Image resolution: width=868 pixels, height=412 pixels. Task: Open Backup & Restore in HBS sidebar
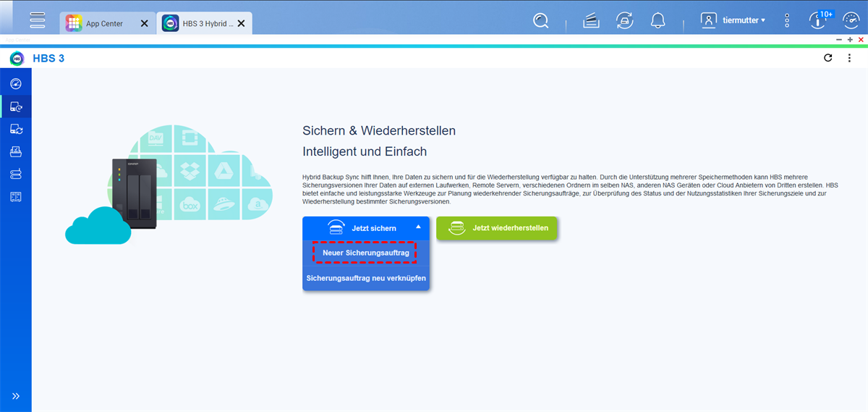pos(15,107)
